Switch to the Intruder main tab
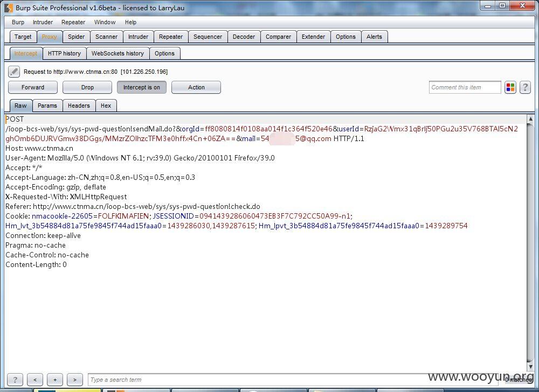The image size is (539, 392). (138, 37)
